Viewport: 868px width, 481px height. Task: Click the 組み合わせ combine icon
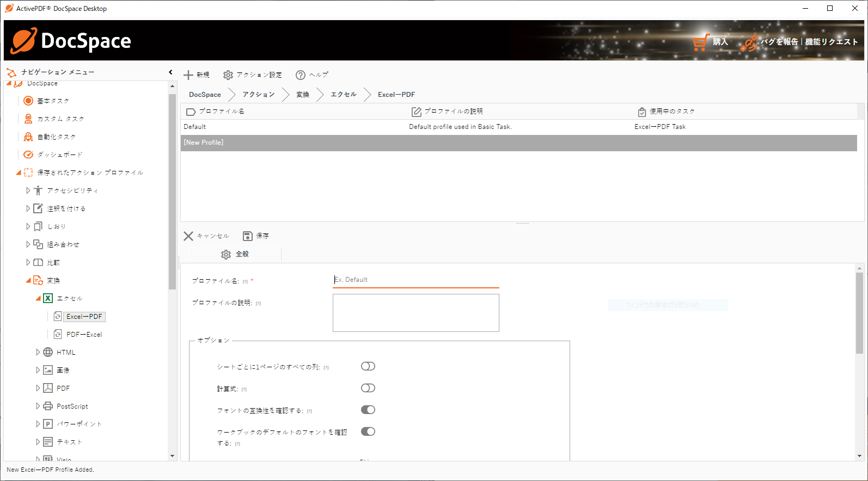38,244
